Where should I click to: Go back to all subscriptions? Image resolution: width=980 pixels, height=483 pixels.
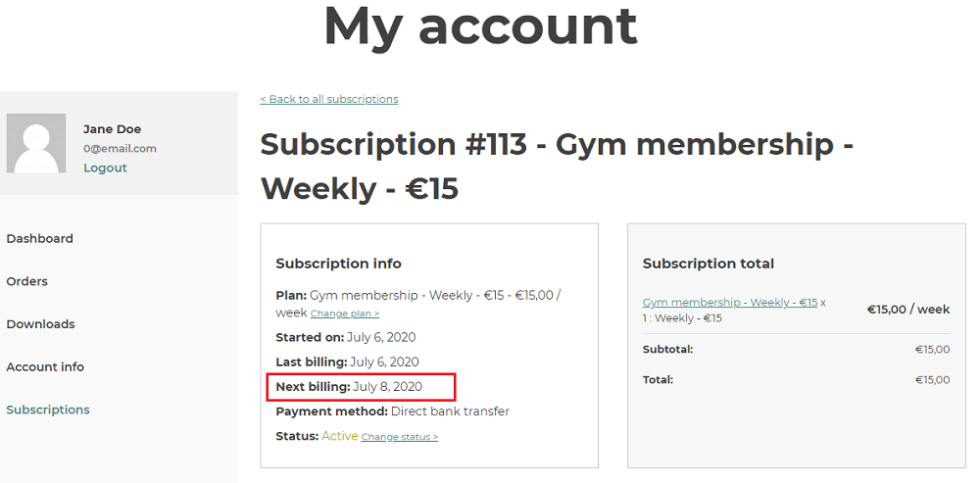pos(328,99)
